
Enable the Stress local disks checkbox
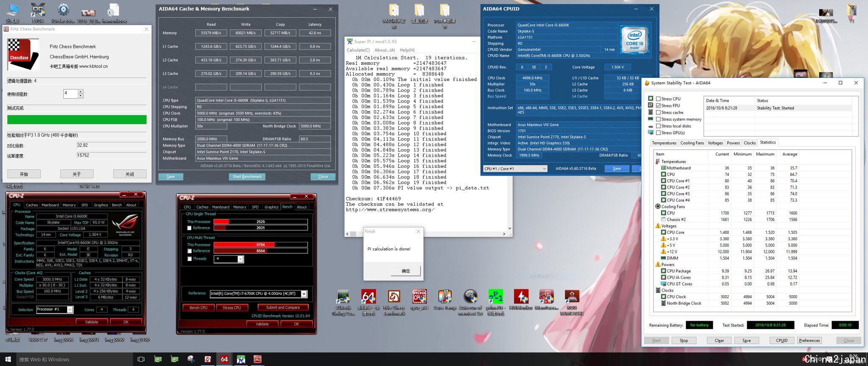pos(658,126)
